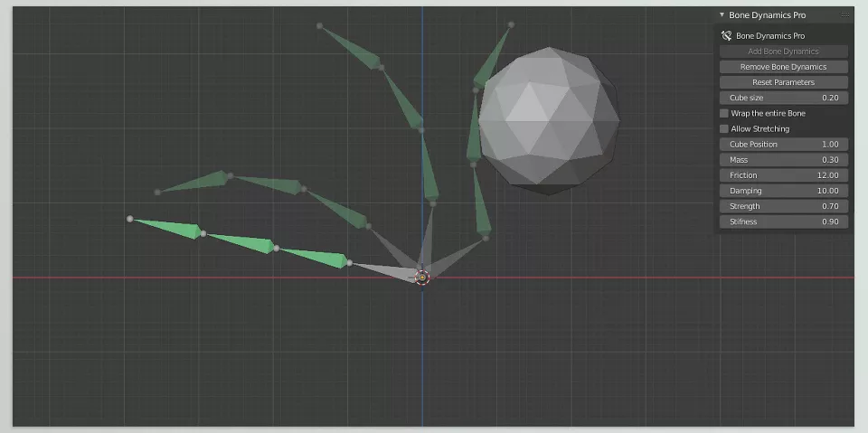Enable Allow Stretching checkbox
Image resolution: width=868 pixels, height=433 pixels.
pyautogui.click(x=724, y=129)
